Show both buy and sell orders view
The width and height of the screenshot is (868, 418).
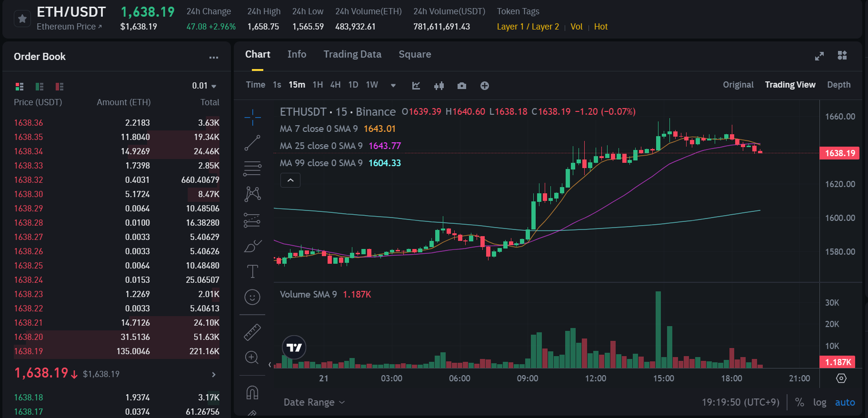[x=20, y=86]
